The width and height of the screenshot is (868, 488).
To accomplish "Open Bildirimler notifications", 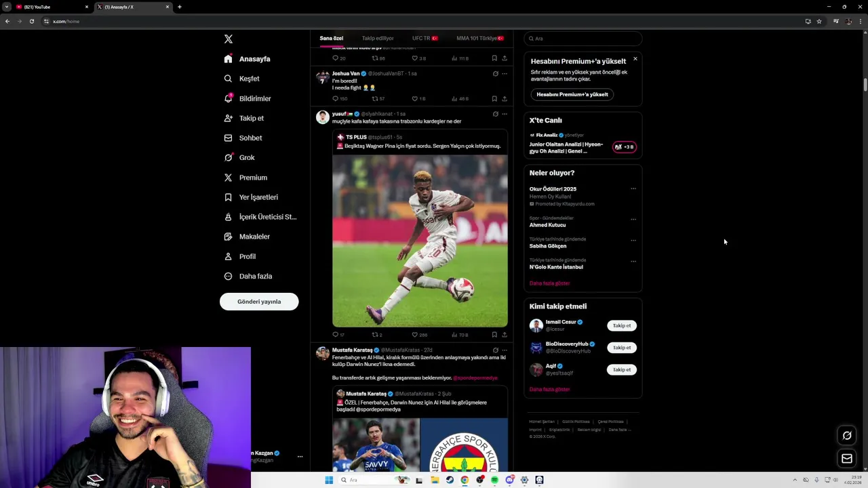I will click(x=248, y=98).
